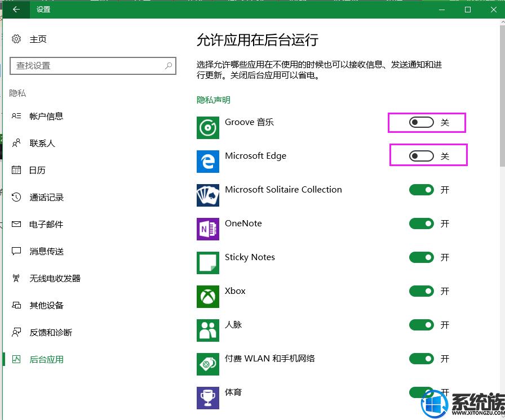Click the scrollbar up arrow

pos(503,22)
